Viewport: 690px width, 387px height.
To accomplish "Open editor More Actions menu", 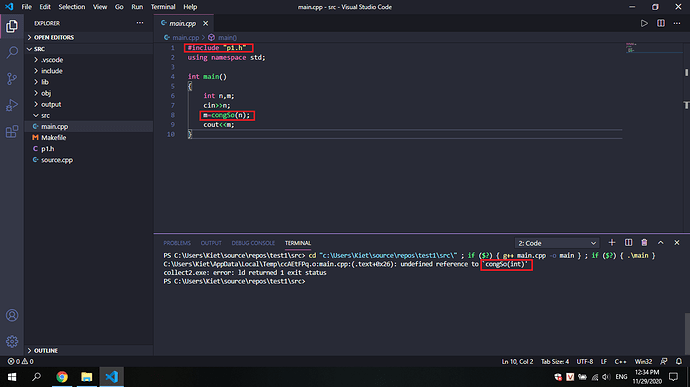I will pos(677,23).
